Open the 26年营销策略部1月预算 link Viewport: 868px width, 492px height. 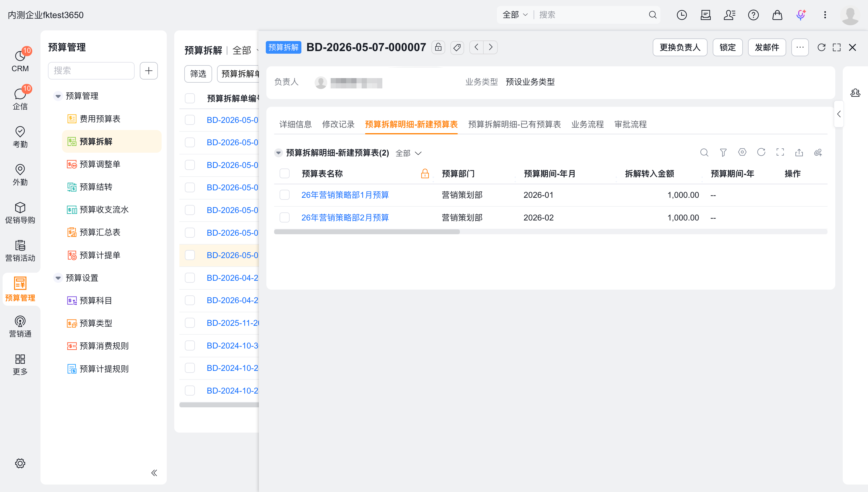pyautogui.click(x=345, y=195)
